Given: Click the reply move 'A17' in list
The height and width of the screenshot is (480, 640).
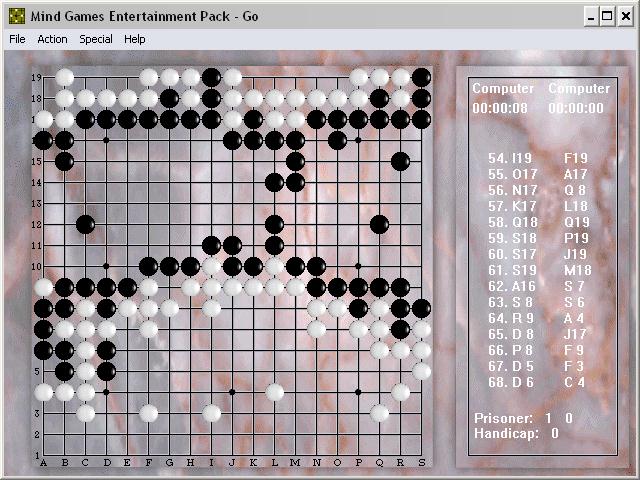Looking at the screenshot, I should pyautogui.click(x=576, y=174).
